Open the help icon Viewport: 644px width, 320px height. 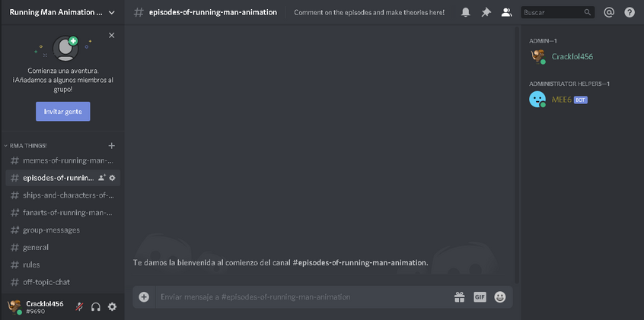point(629,13)
